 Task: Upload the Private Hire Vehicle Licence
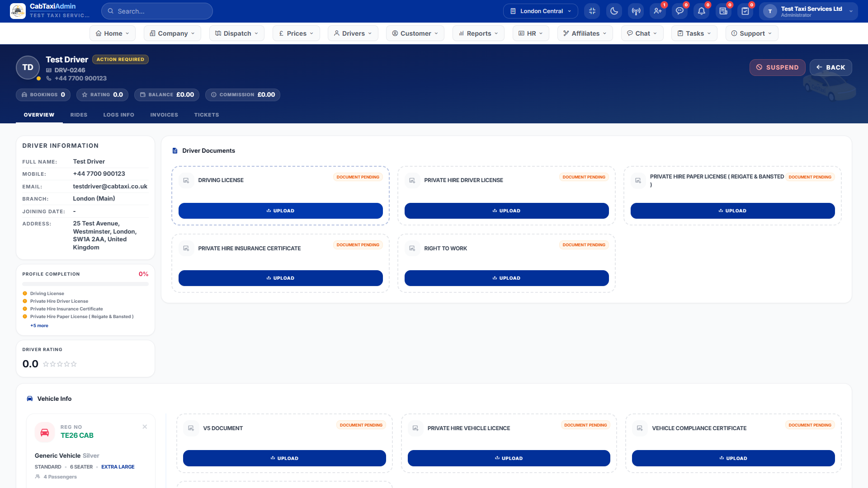pyautogui.click(x=509, y=458)
